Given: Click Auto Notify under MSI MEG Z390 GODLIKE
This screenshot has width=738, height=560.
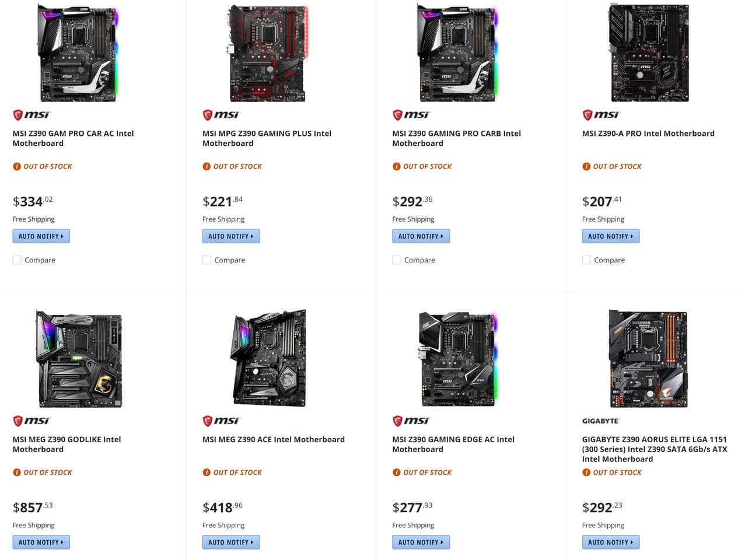Looking at the screenshot, I should (41, 542).
